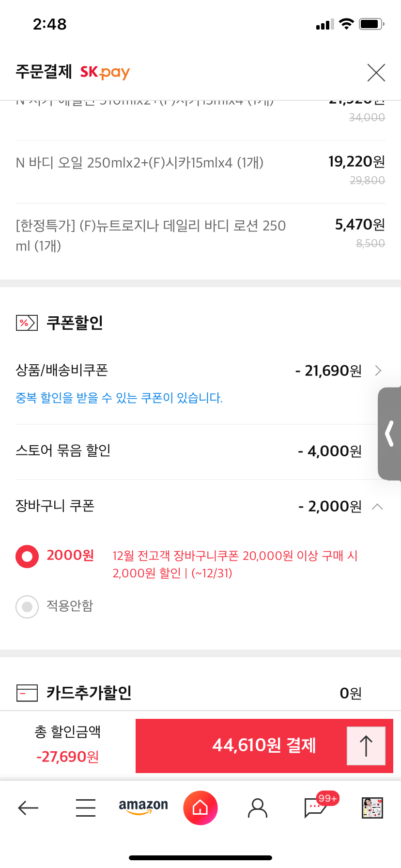
Task: Go back with the bottom arrow icon
Action: tap(28, 807)
